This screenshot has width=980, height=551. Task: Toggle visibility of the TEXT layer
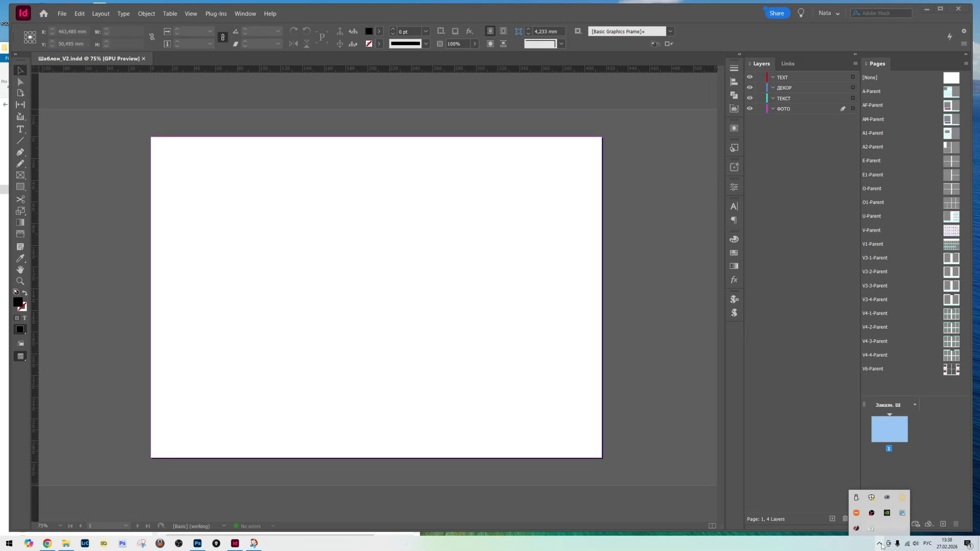click(x=750, y=77)
